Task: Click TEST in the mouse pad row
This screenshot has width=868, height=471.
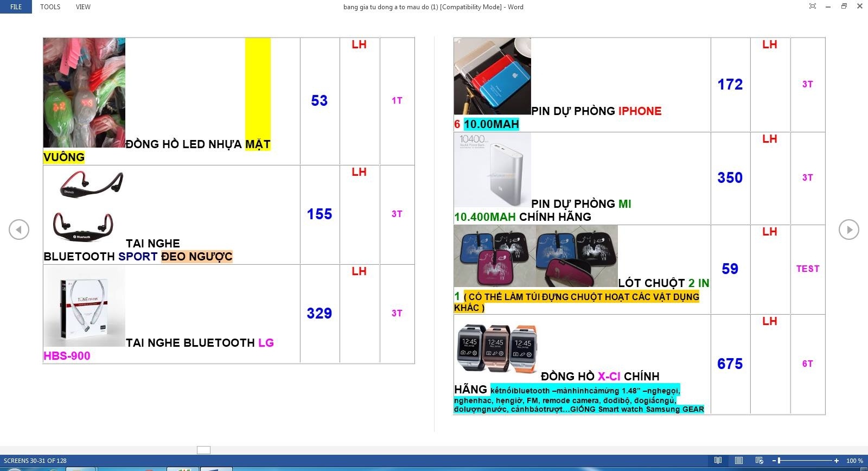Action: coord(808,269)
